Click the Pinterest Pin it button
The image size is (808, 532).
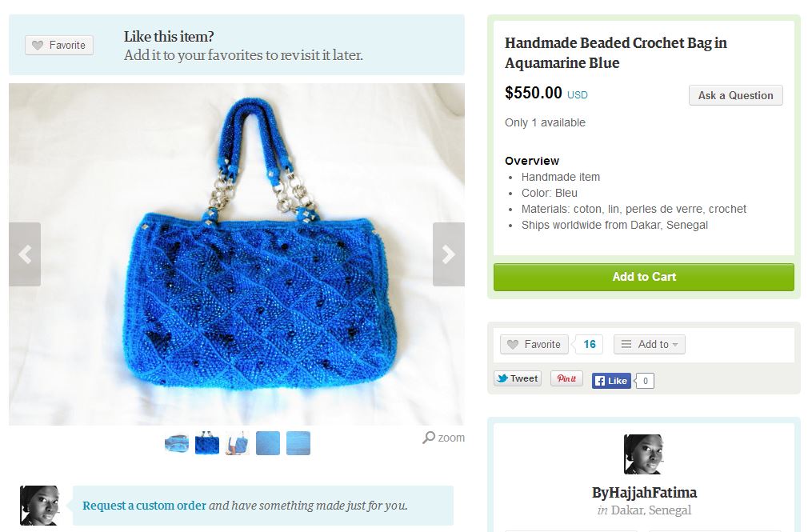566,378
